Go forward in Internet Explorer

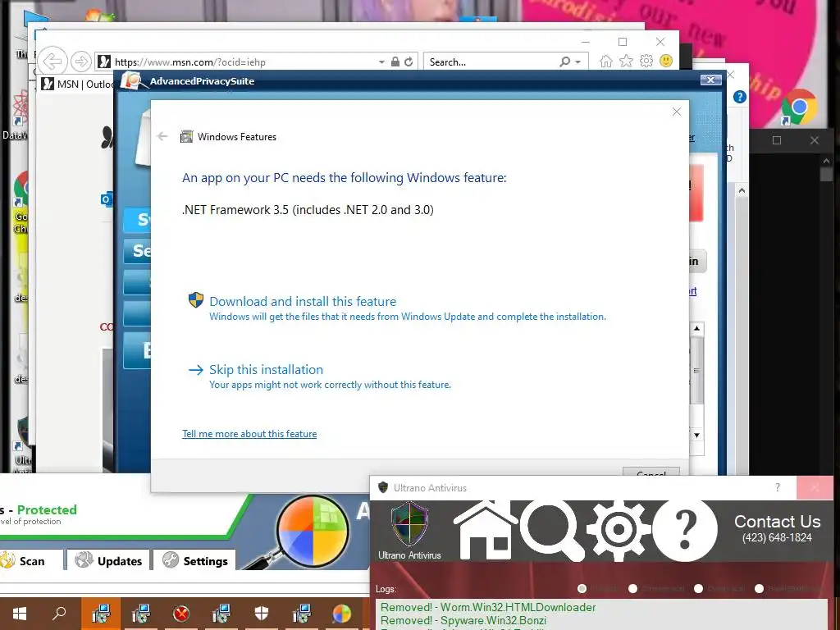(81, 62)
